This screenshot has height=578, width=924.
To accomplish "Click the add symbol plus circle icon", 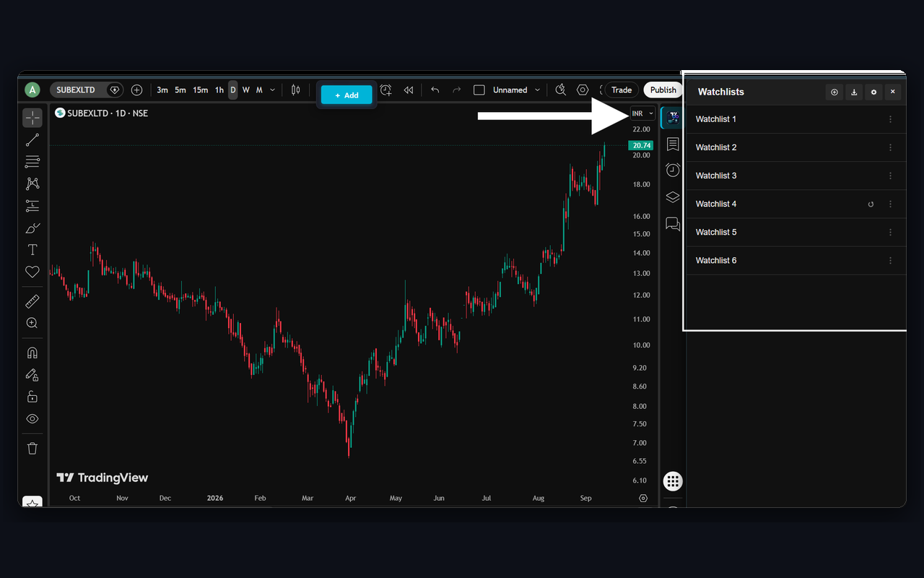I will [x=136, y=90].
